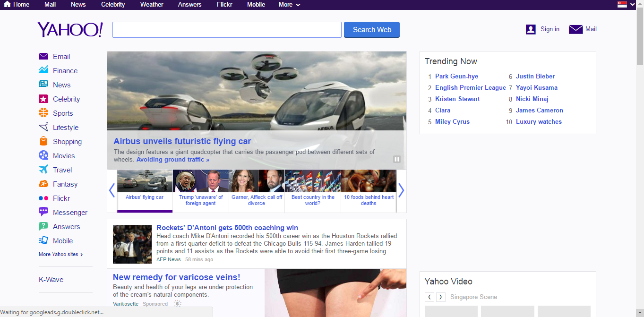Select Garner, Affleck call off divorce thumbnail
This screenshot has width=644, height=317.
point(257,191)
